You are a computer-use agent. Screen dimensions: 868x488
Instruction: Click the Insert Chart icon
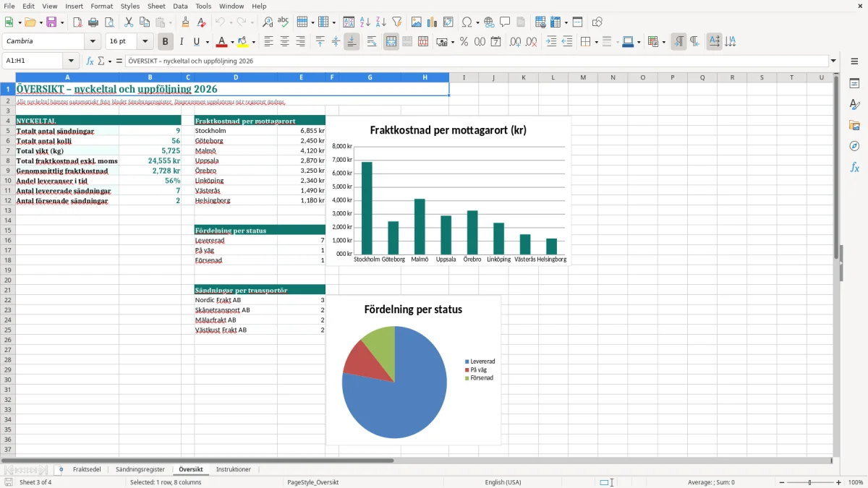[x=433, y=22]
